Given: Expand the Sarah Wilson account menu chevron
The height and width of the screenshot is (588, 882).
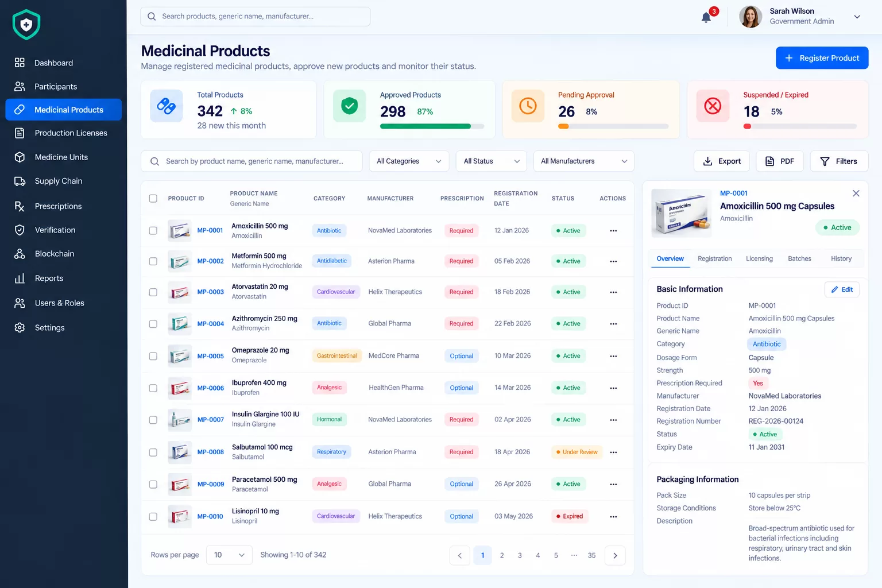Looking at the screenshot, I should 857,17.
